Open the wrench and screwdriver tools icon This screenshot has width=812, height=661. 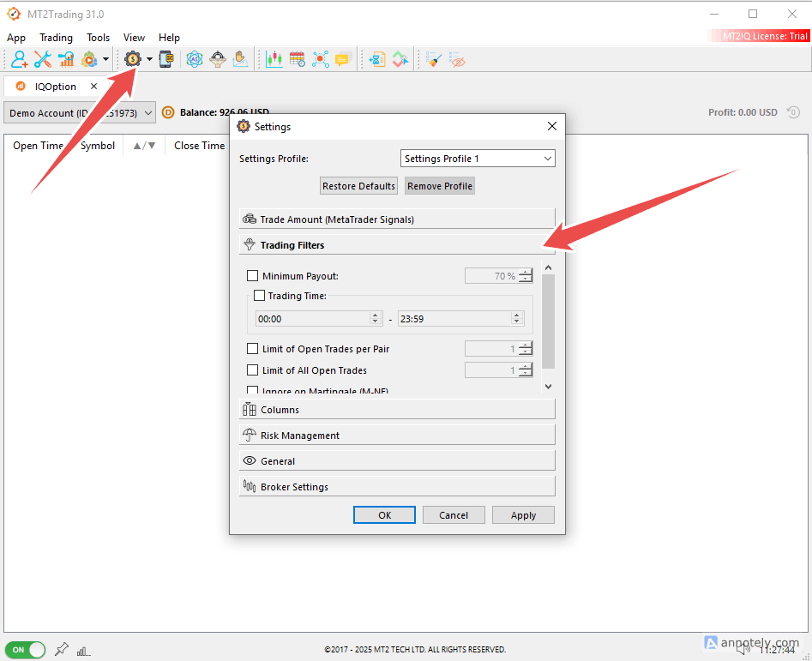[43, 59]
